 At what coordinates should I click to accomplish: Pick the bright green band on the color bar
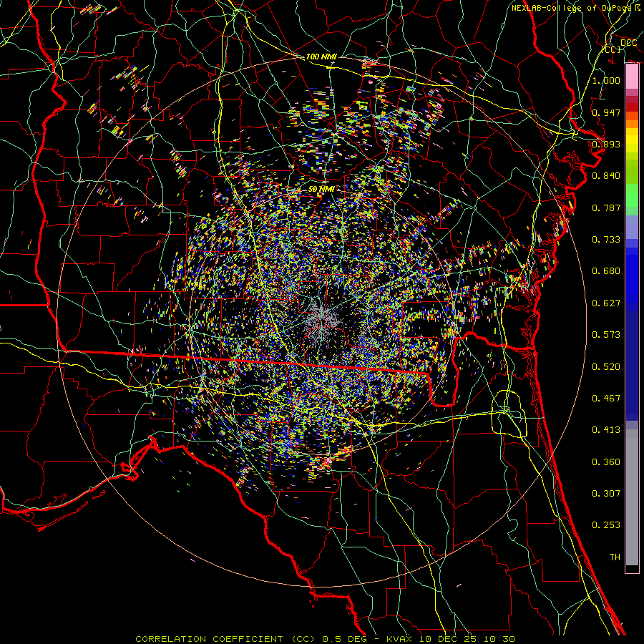(x=632, y=195)
